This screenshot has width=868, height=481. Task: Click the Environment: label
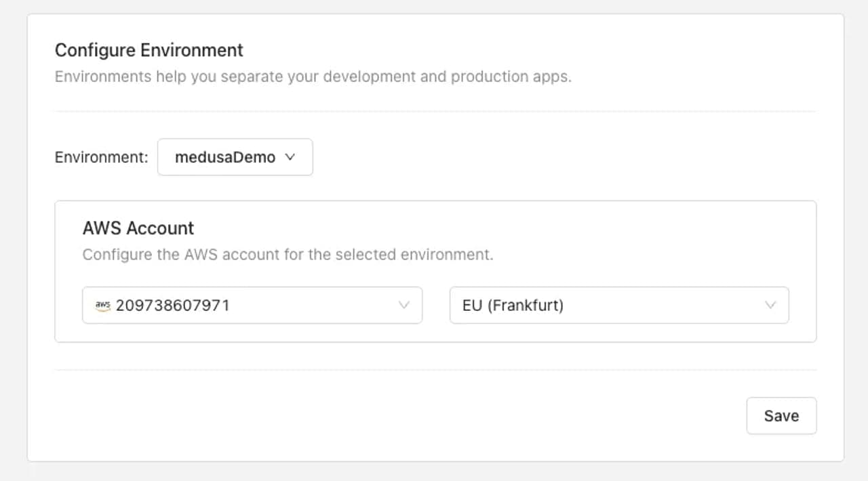[x=102, y=157]
